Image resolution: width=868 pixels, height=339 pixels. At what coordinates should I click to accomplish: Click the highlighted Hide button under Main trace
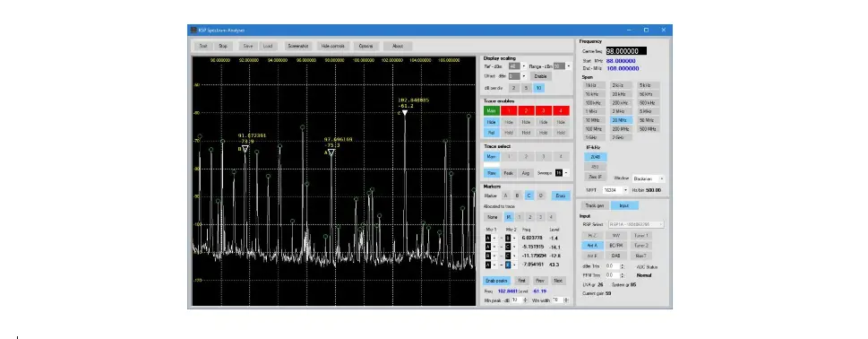(x=492, y=122)
